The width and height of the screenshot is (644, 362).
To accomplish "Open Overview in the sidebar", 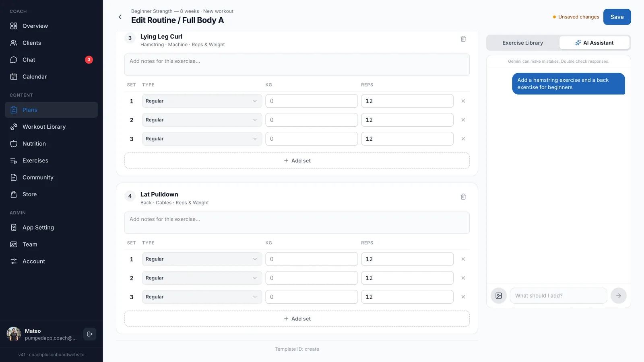I will tap(51, 26).
